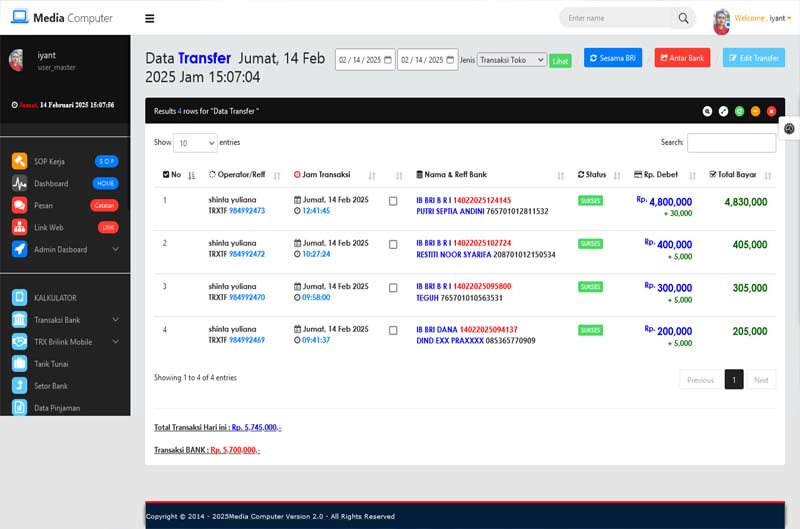Click the red Antar Bank button

(x=682, y=58)
